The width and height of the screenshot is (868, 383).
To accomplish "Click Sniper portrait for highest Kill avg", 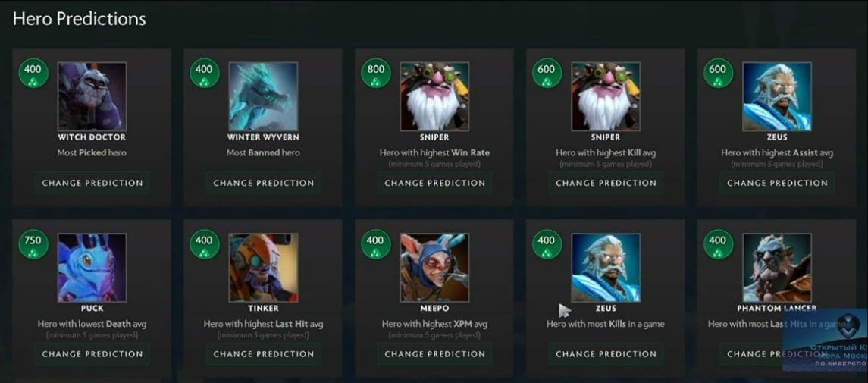I will (x=606, y=96).
